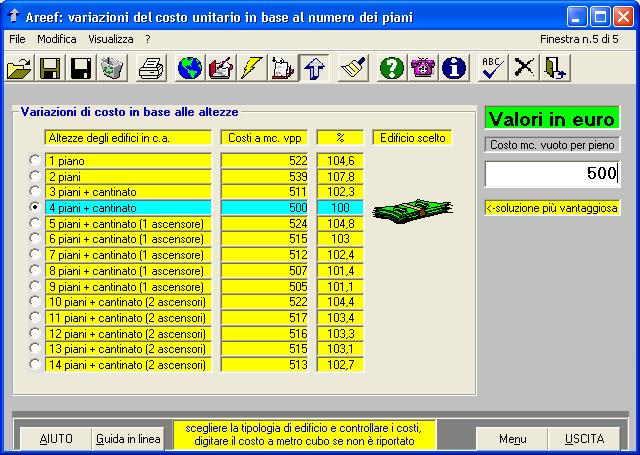Select the "1 piano" radio button
Viewport: 640px width, 455px height.
pos(36,160)
